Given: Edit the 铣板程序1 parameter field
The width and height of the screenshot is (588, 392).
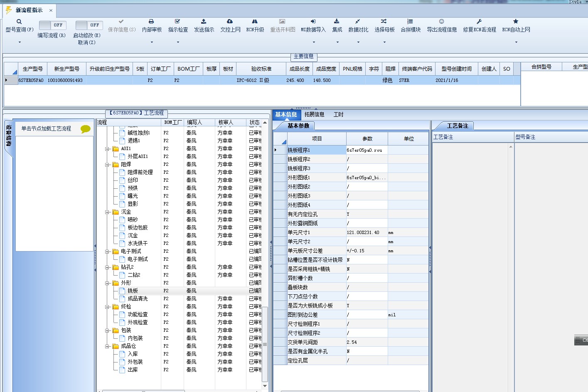Looking at the screenshot, I should (x=367, y=150).
